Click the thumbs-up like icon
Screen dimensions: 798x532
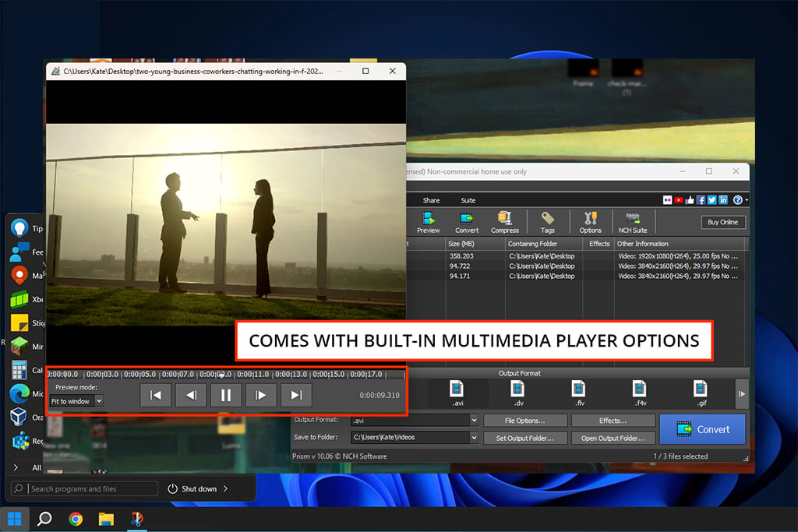point(690,200)
